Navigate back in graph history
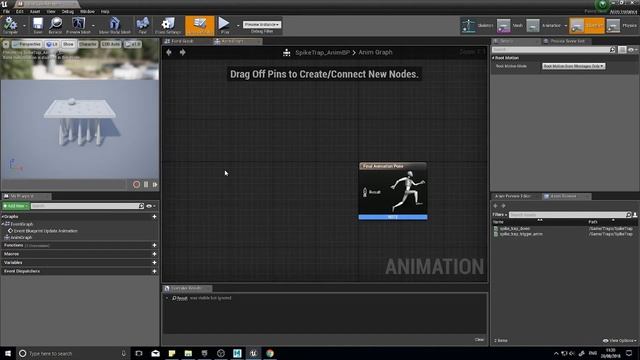The width and height of the screenshot is (640, 360). pyautogui.click(x=169, y=52)
